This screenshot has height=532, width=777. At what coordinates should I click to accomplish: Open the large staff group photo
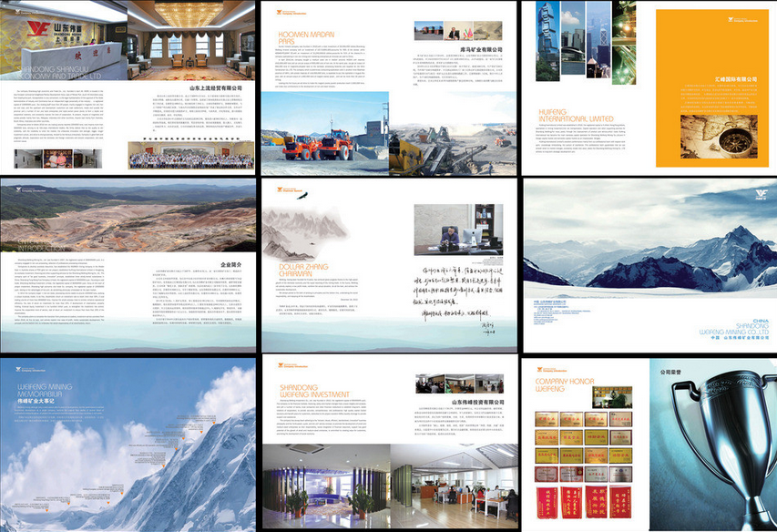point(191,155)
